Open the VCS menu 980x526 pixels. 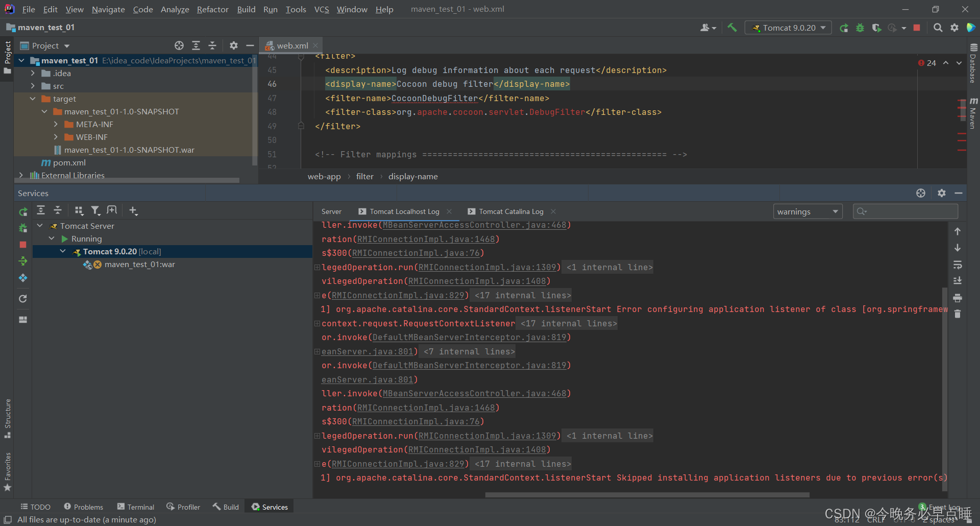point(322,9)
